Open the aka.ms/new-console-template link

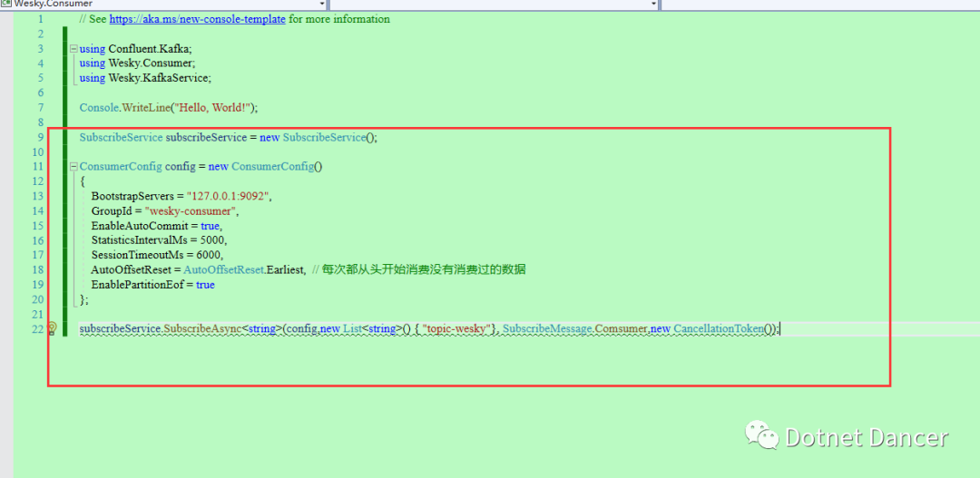point(198,19)
